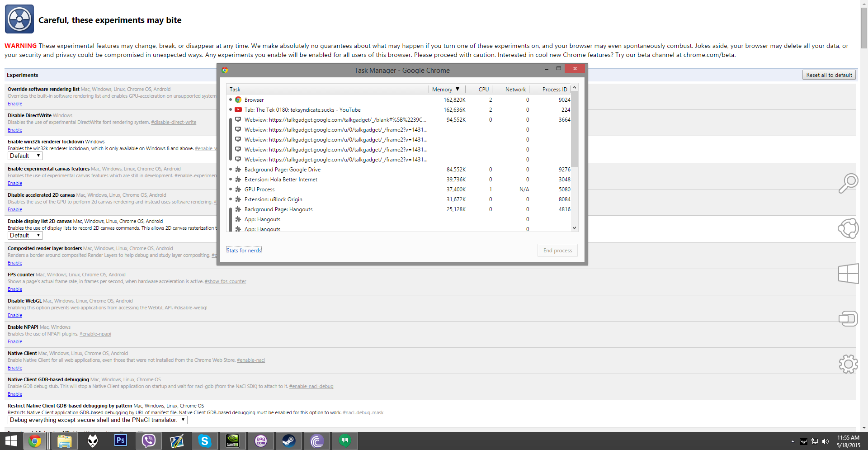
Task: Sort by the Task column header
Action: click(327, 90)
